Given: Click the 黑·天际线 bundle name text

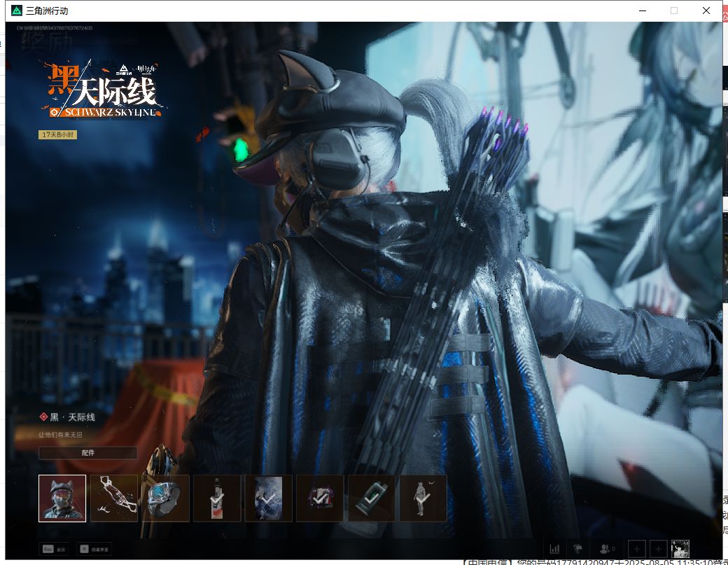Looking at the screenshot, I should pos(72,417).
